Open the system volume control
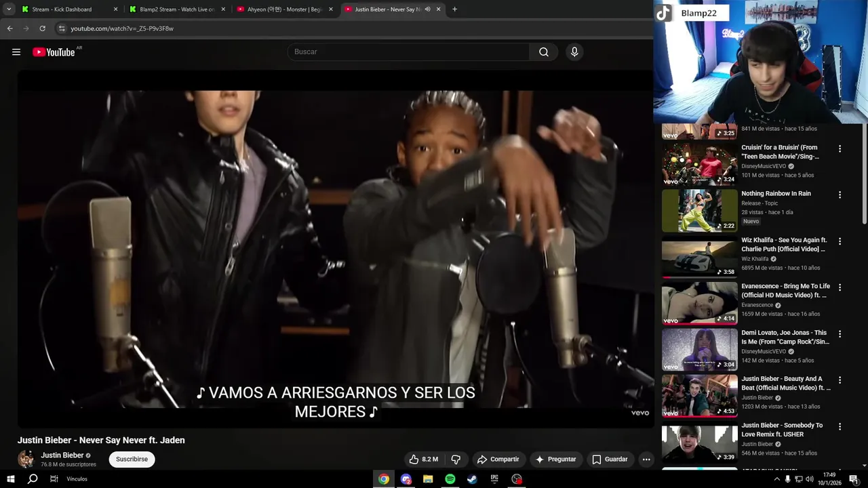The image size is (868, 488). tap(809, 479)
